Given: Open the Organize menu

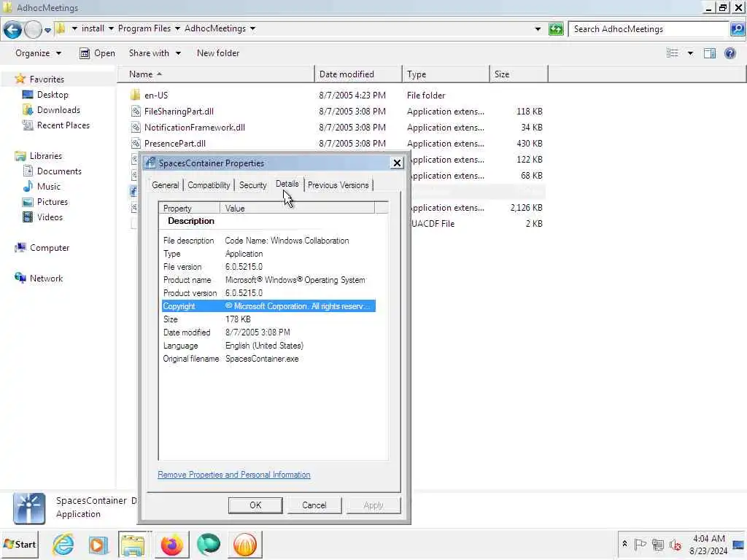Looking at the screenshot, I should pyautogui.click(x=38, y=53).
